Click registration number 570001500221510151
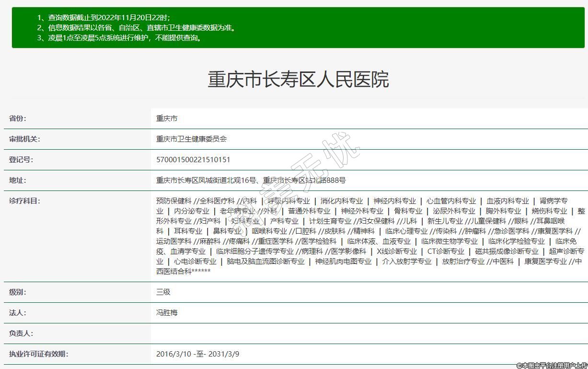588x369 pixels. tap(193, 160)
